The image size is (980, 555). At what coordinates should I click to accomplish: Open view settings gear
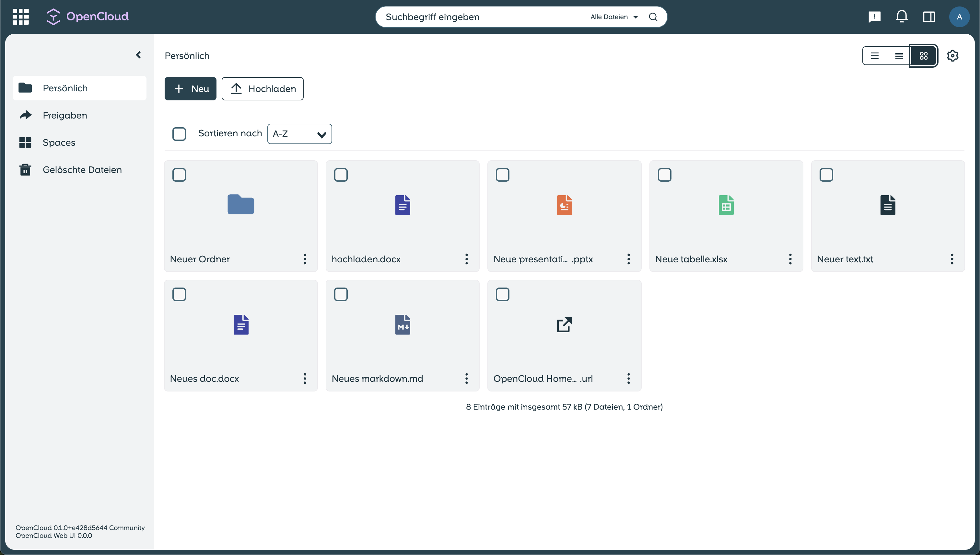(x=952, y=56)
